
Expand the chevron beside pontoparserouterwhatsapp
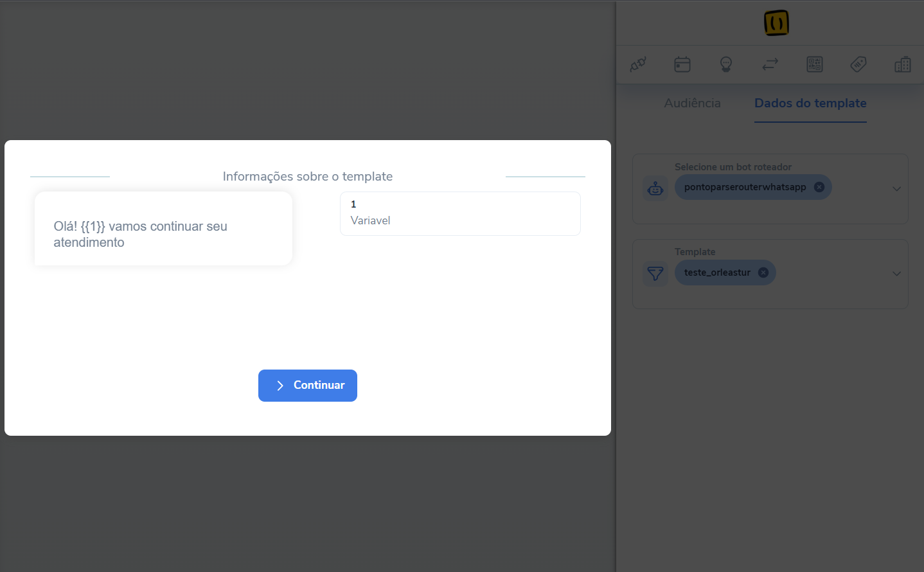click(x=897, y=188)
